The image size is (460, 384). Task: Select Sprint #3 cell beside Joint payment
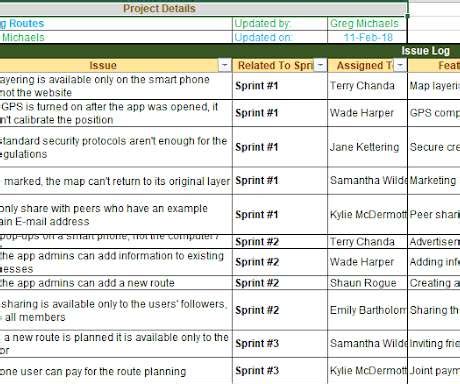280,371
